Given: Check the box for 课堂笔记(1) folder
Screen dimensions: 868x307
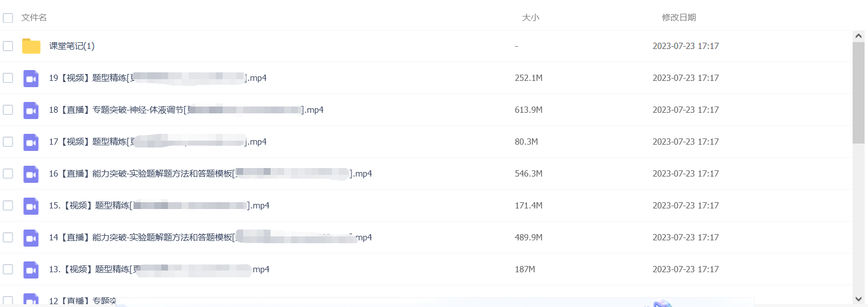Looking at the screenshot, I should click(8, 46).
